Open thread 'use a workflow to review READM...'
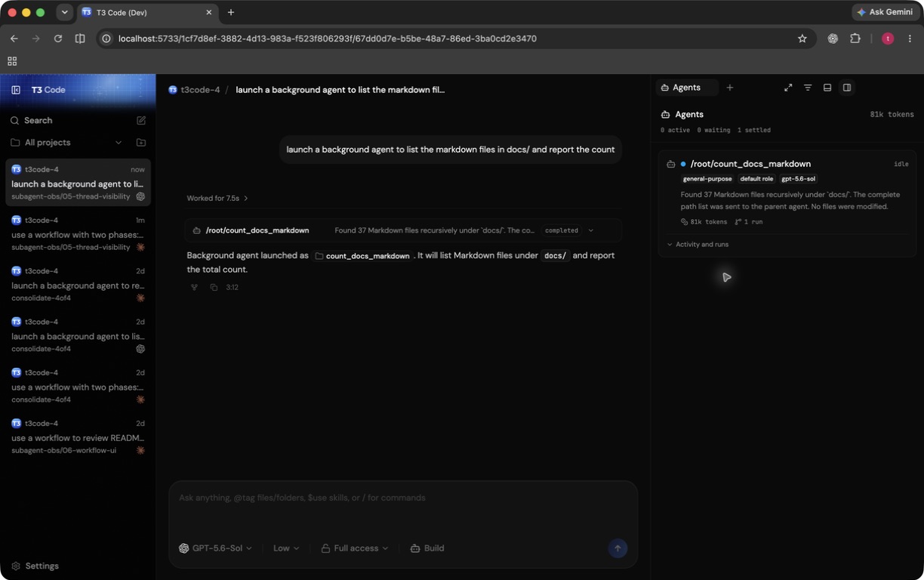Image resolution: width=924 pixels, height=580 pixels. (x=78, y=436)
